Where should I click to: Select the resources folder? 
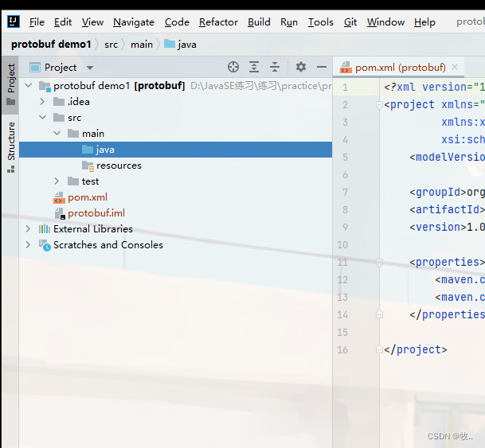tap(175, 166)
